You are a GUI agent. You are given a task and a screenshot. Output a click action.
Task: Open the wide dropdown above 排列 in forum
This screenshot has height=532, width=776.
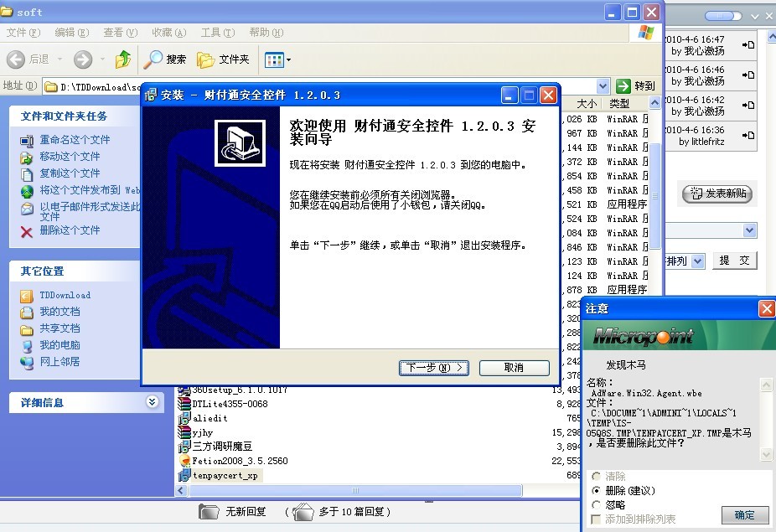[750, 230]
